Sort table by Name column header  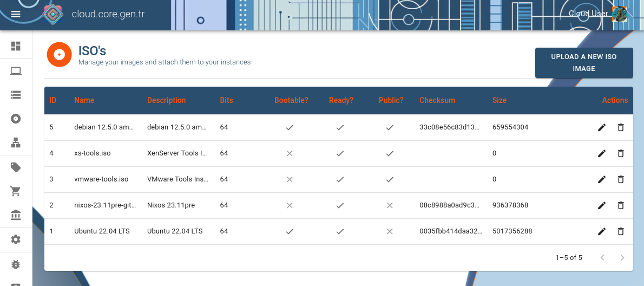pos(84,100)
